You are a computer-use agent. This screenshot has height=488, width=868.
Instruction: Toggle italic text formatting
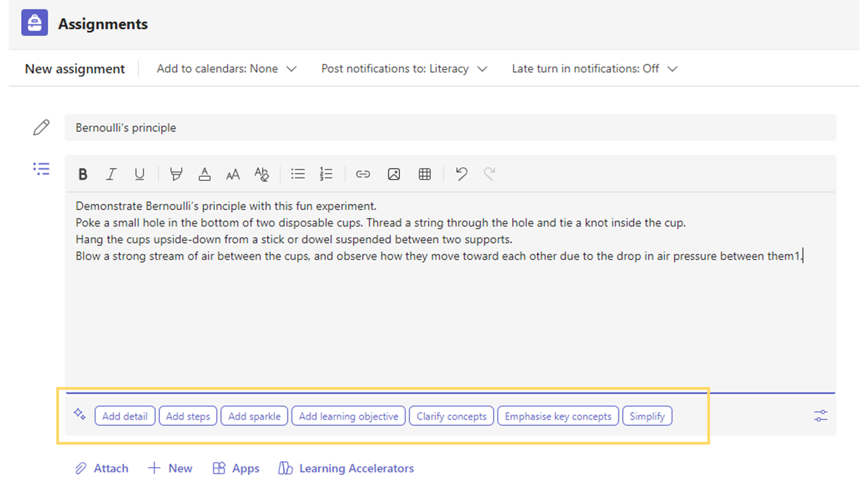click(x=111, y=174)
